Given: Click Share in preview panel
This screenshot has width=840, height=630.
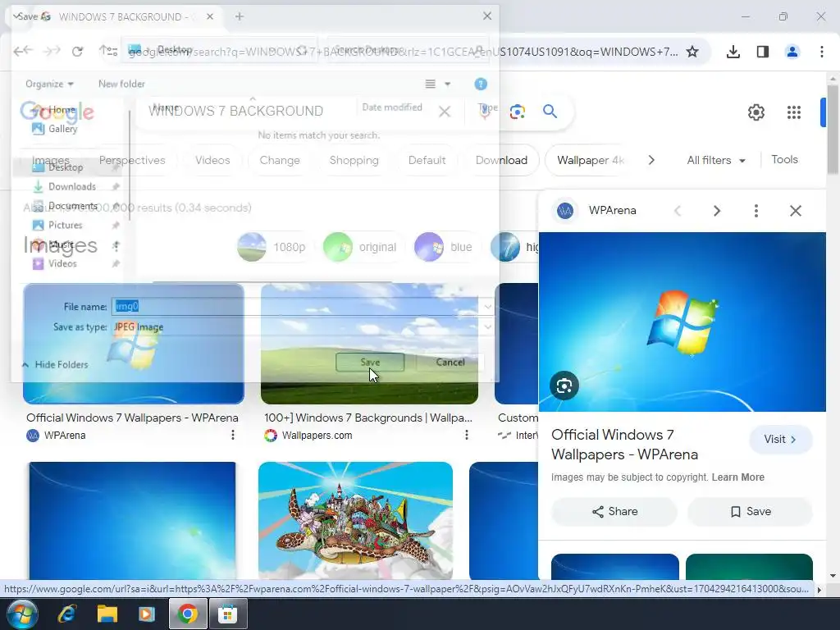Looking at the screenshot, I should tap(614, 512).
